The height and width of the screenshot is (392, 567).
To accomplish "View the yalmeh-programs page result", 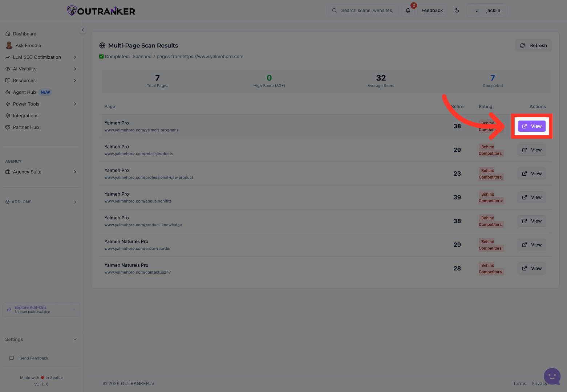I will click(x=532, y=126).
